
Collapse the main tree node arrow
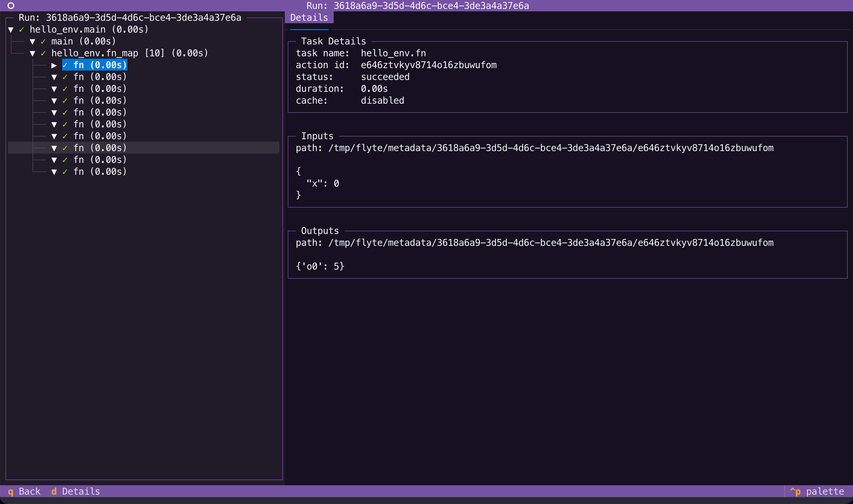pos(33,41)
